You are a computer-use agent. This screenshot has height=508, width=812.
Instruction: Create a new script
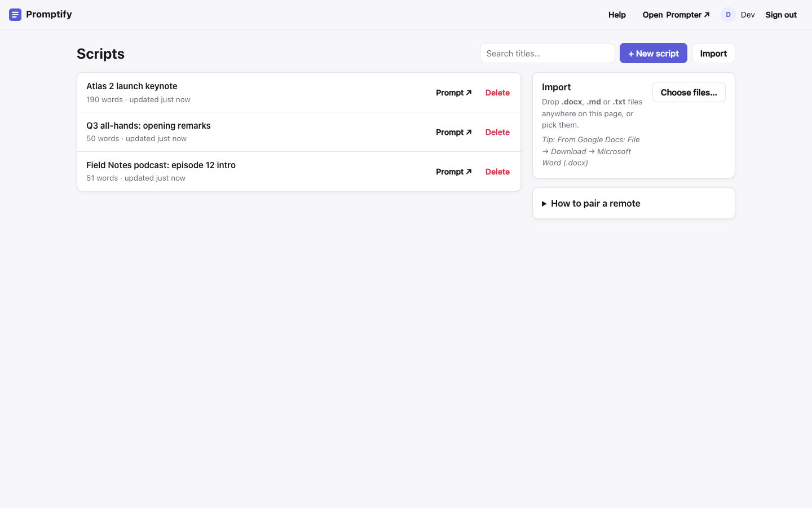pos(654,53)
